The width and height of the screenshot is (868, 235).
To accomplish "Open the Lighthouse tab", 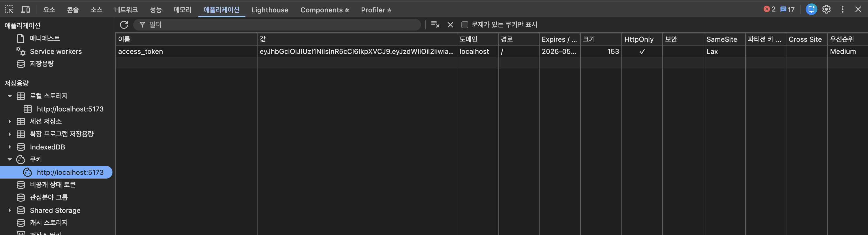I will pyautogui.click(x=270, y=10).
